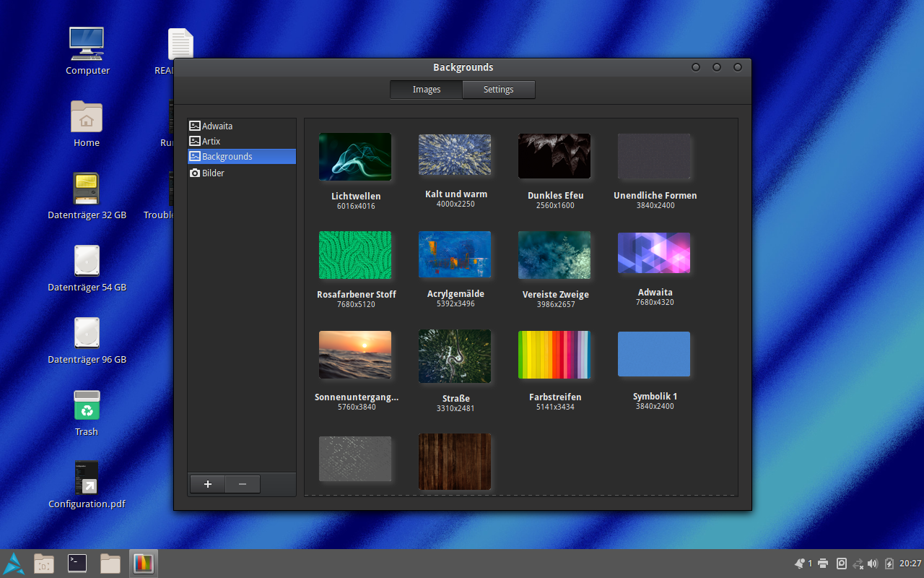
Task: Click the Artix folder picture icon
Action: (195, 141)
